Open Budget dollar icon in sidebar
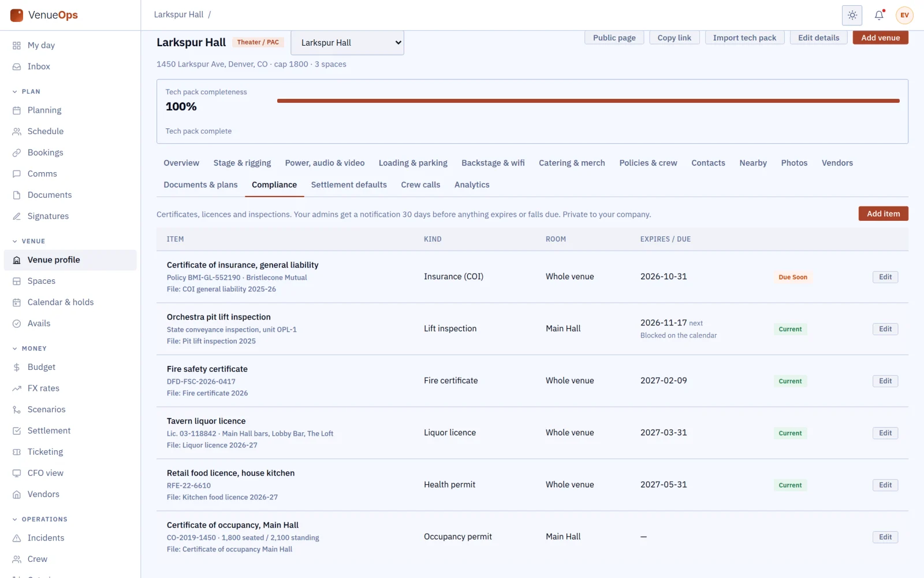 click(17, 367)
